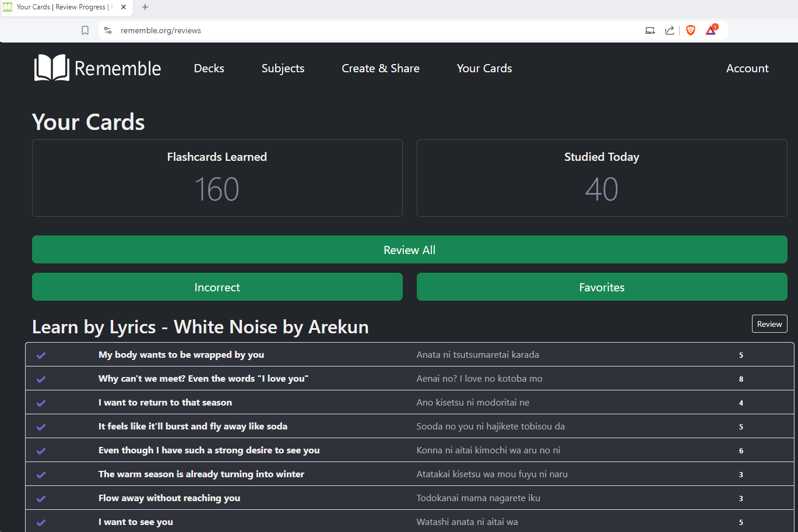The height and width of the screenshot is (532, 798).
Task: View site information icon beside the URL
Action: tap(108, 30)
